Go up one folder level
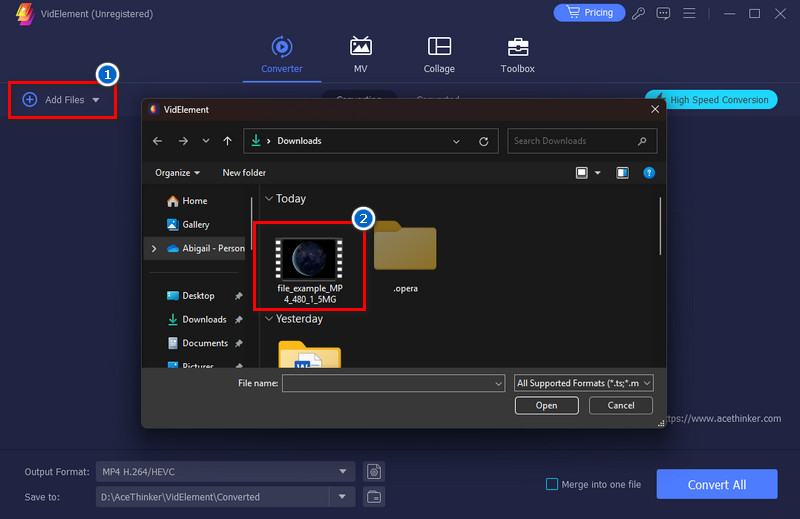 click(x=228, y=141)
